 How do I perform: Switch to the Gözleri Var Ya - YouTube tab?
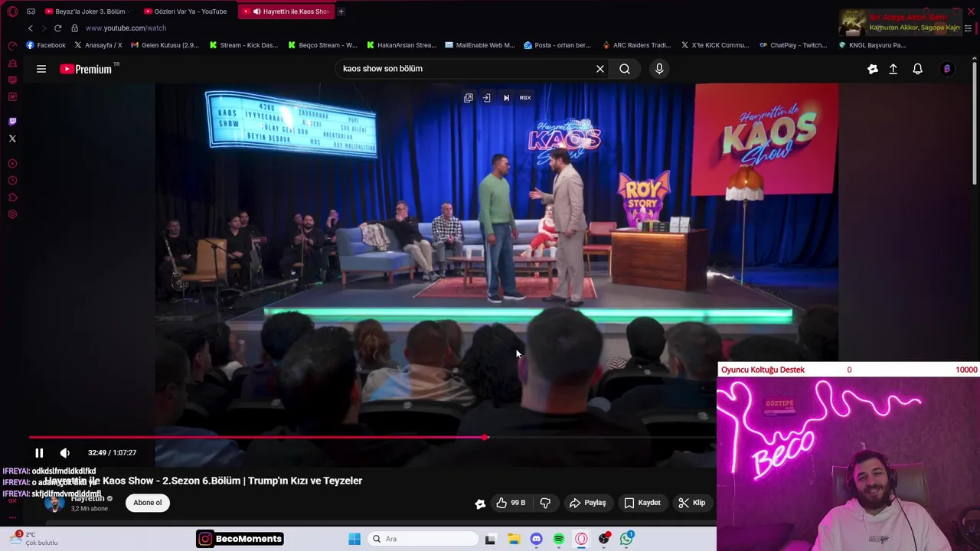click(185, 11)
